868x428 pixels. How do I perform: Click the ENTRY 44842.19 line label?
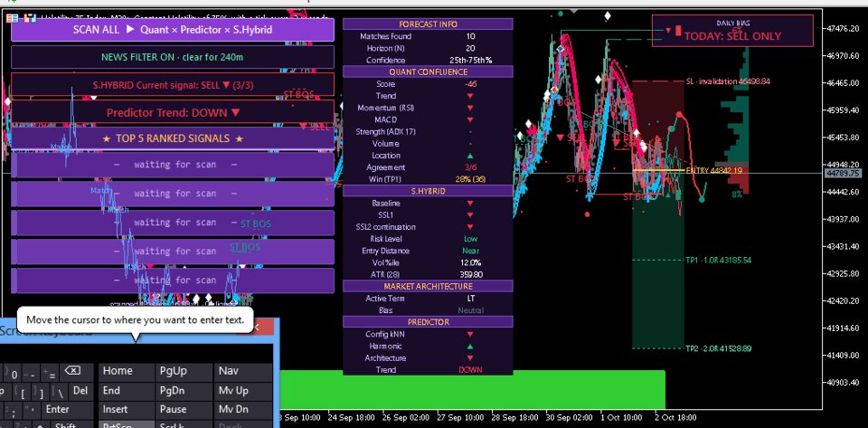(714, 170)
